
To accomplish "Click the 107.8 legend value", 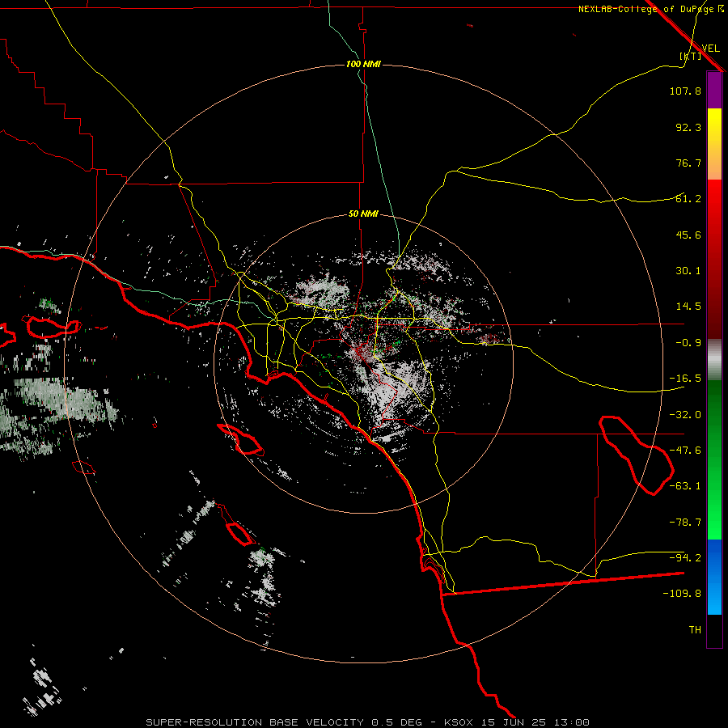I will (x=685, y=91).
